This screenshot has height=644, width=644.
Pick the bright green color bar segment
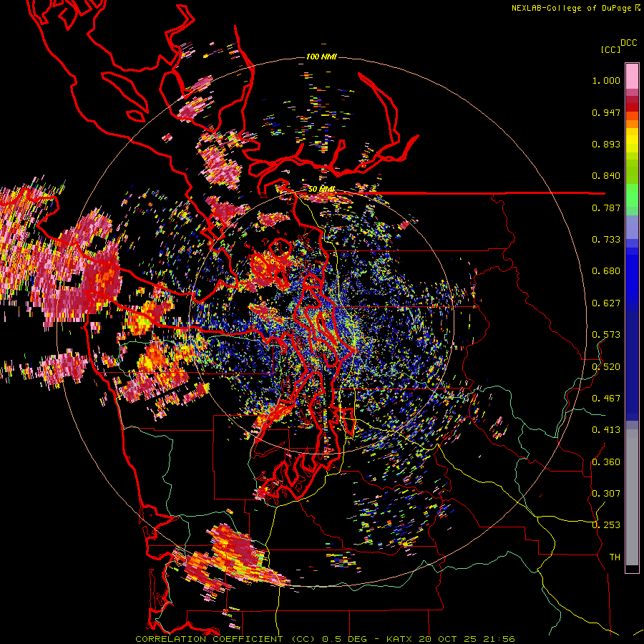(632, 195)
